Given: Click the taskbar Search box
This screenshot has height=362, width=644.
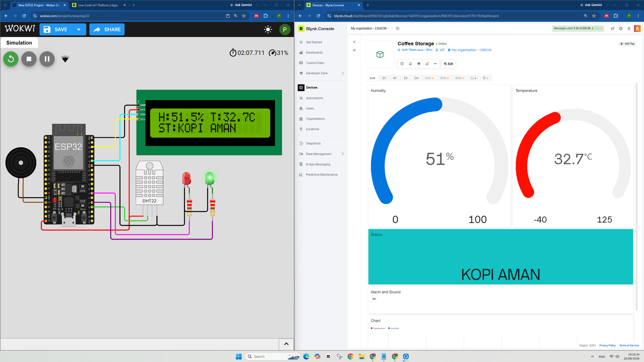Looking at the screenshot, I should point(272,356).
